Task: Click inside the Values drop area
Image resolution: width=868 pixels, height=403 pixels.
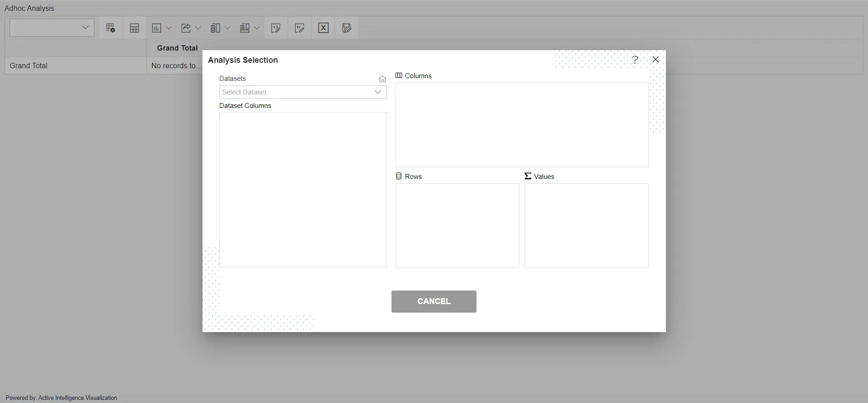Action: (x=586, y=225)
